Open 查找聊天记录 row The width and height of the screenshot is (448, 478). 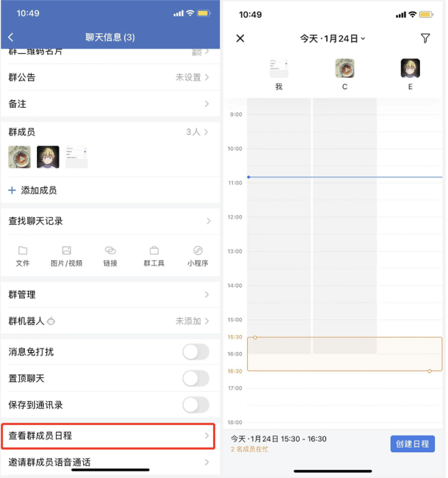click(110, 221)
